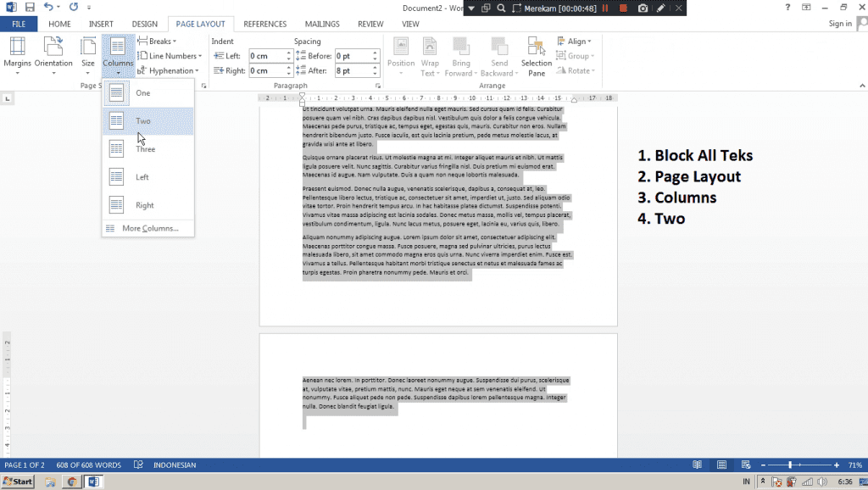Click the FILE button
868x490 pixels.
click(x=19, y=24)
